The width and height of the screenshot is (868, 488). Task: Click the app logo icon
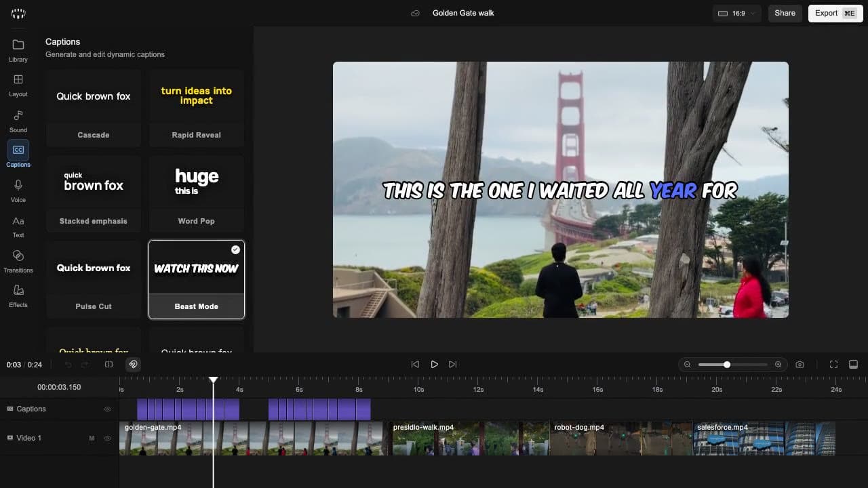[x=18, y=14]
